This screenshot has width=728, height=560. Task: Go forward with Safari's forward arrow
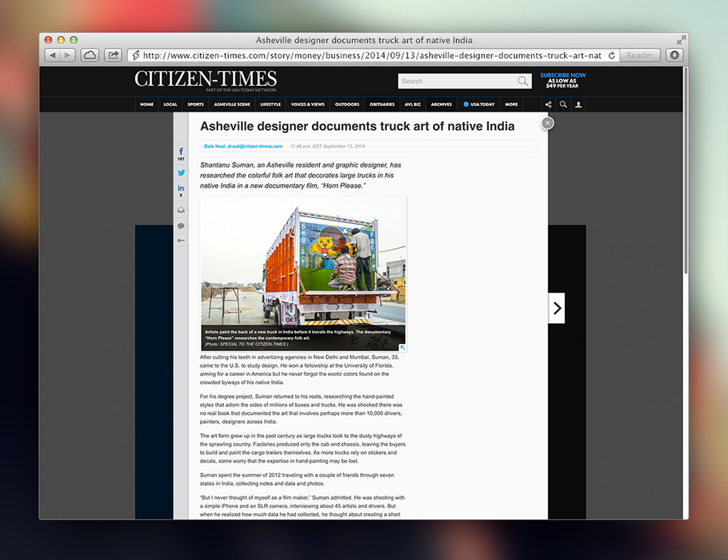tap(68, 55)
